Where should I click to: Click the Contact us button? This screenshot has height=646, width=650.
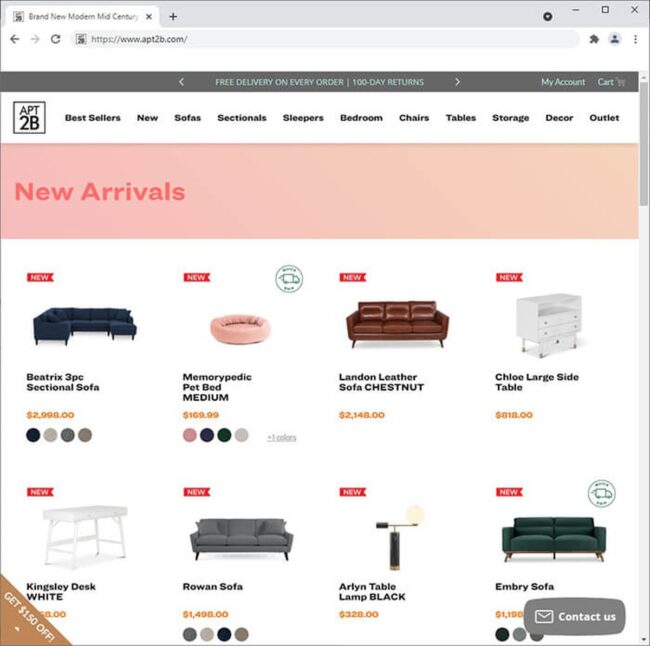pos(575,617)
